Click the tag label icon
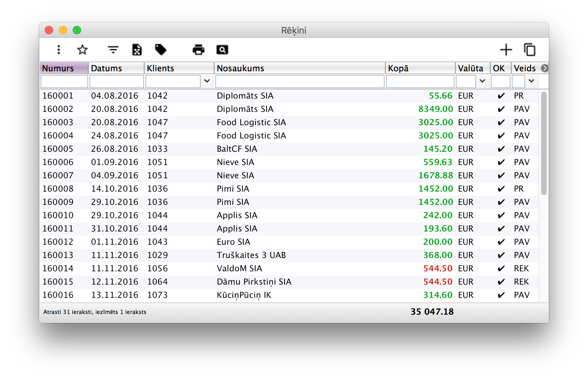This screenshot has width=588, height=379. (161, 50)
